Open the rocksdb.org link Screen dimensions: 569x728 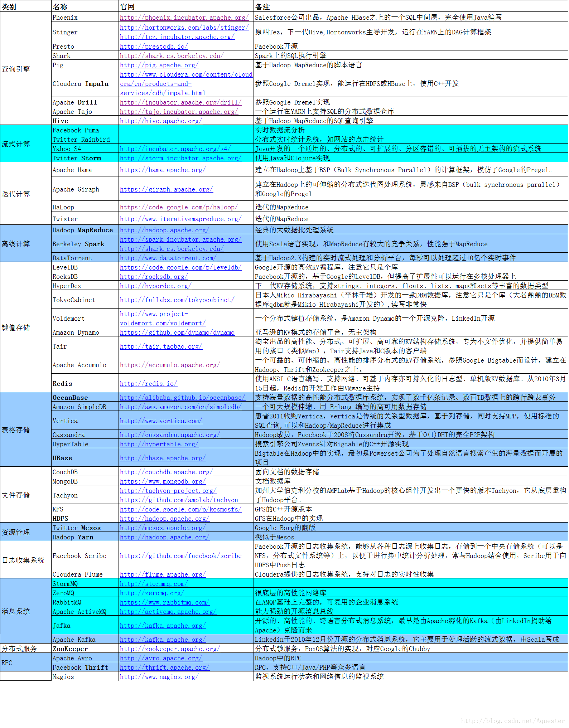tap(154, 277)
